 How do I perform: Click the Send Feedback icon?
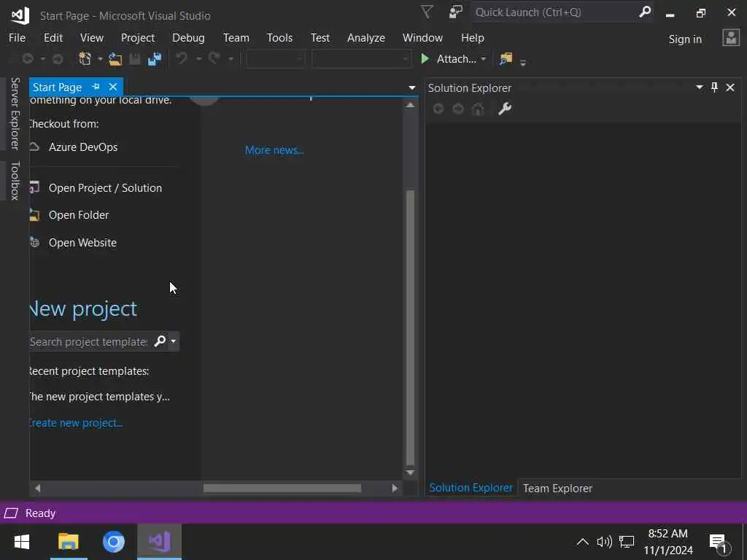pyautogui.click(x=455, y=12)
